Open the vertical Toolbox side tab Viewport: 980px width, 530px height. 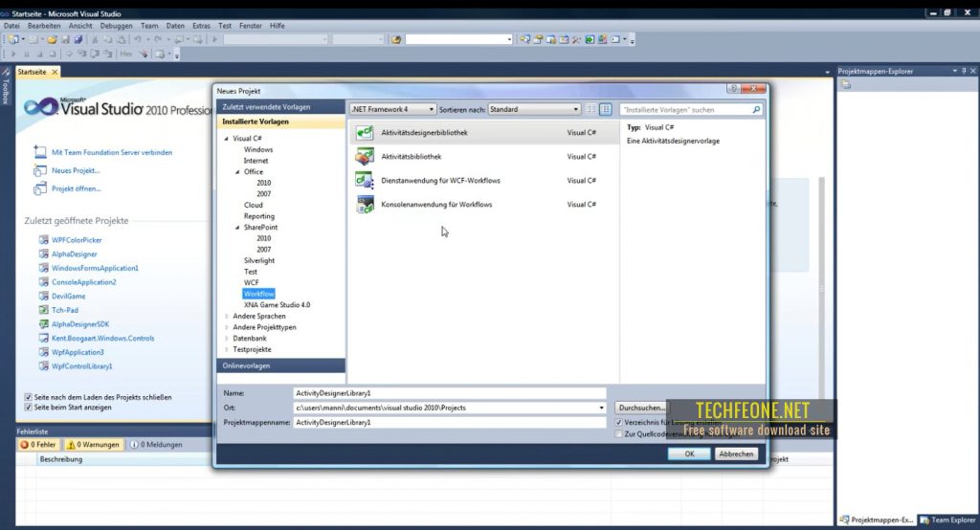coord(6,86)
